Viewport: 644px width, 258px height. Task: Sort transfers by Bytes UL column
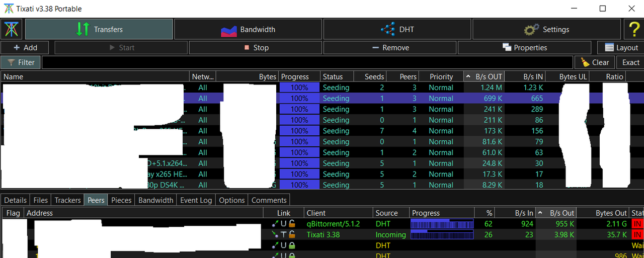568,76
